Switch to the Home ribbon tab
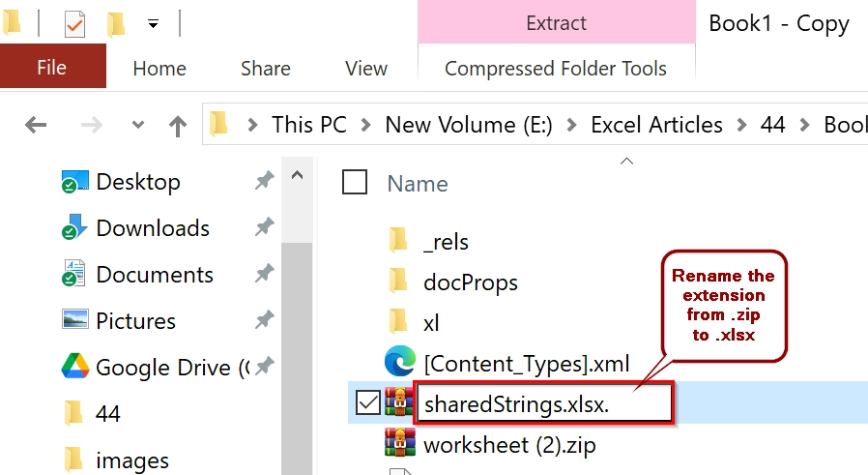This screenshot has height=475, width=868. 159,68
